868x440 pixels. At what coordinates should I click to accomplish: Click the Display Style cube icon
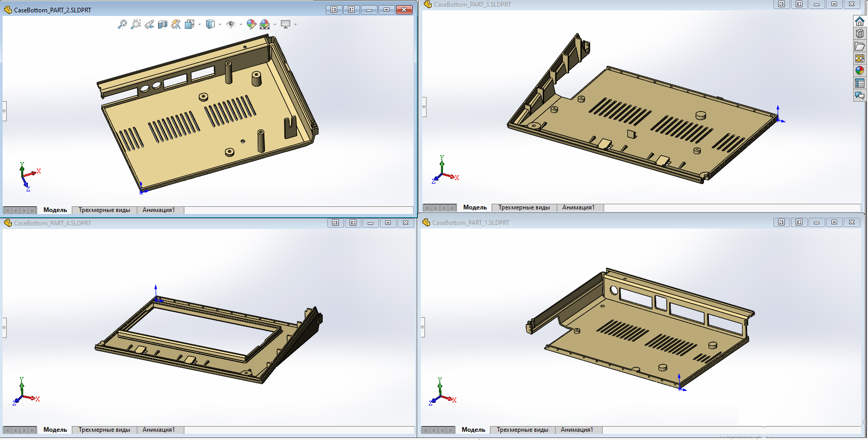pos(210,24)
